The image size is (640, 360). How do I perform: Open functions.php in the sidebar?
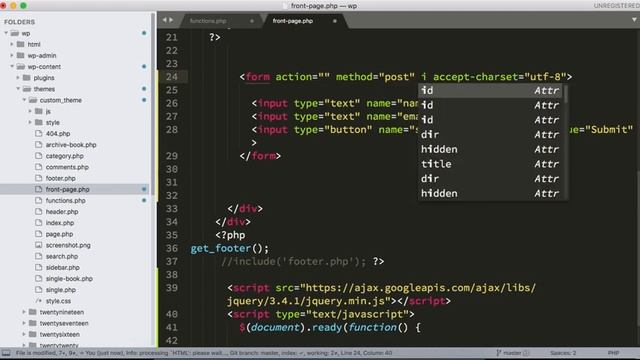point(65,200)
